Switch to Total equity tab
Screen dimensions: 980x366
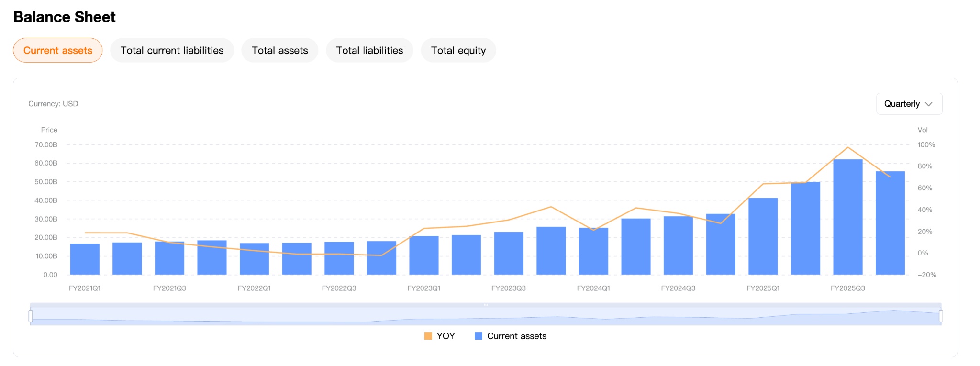[458, 50]
